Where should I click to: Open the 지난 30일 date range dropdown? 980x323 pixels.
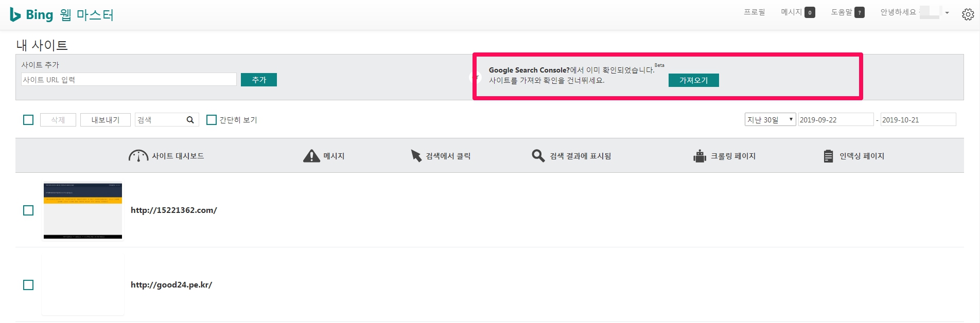pos(770,120)
